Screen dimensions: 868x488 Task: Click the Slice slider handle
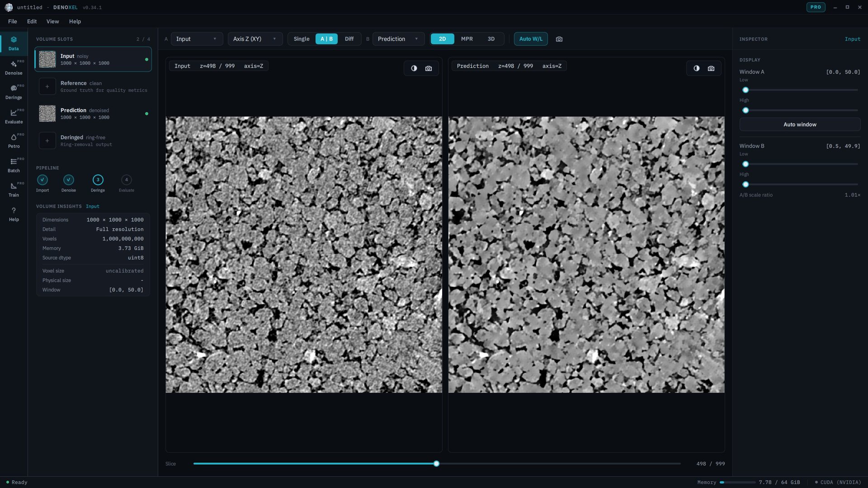(436, 464)
